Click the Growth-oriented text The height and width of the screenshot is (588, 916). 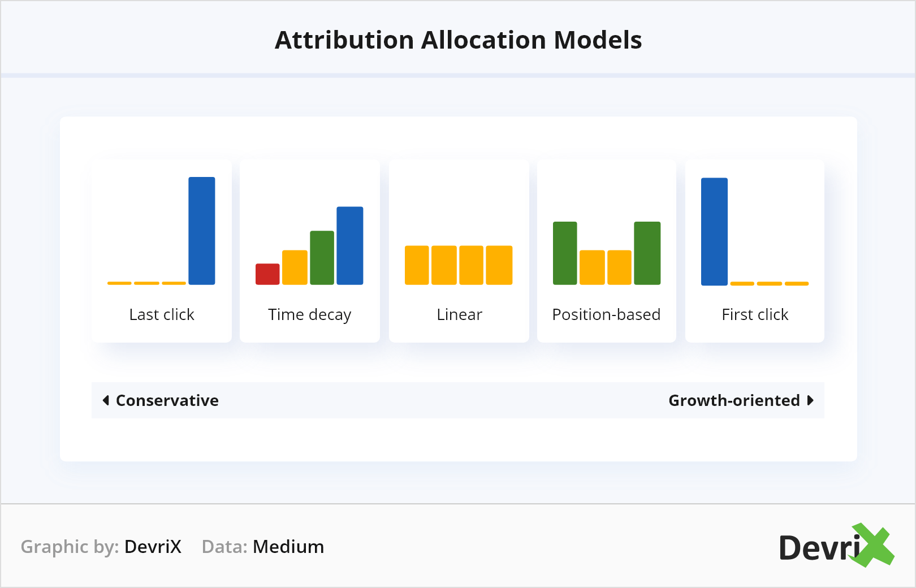coord(734,400)
